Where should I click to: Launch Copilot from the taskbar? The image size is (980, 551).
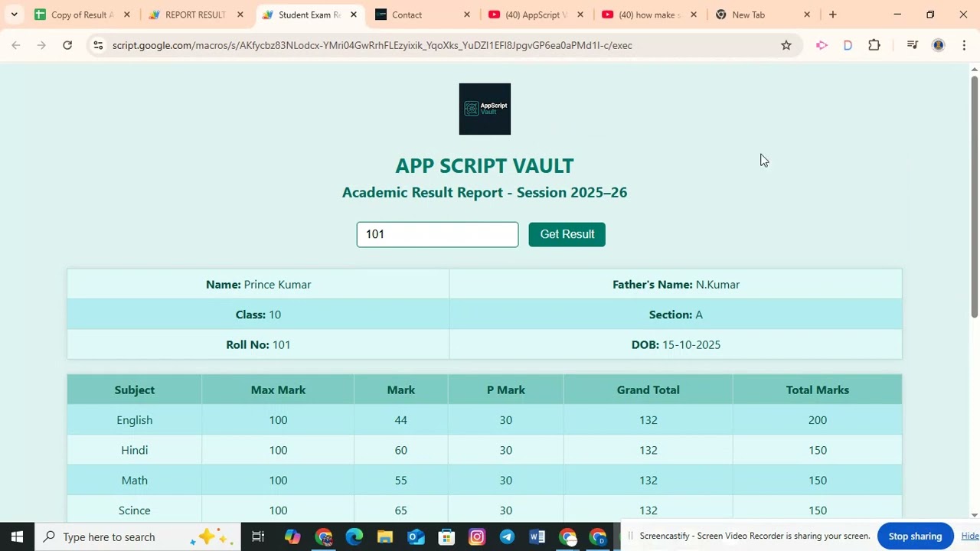(x=292, y=536)
